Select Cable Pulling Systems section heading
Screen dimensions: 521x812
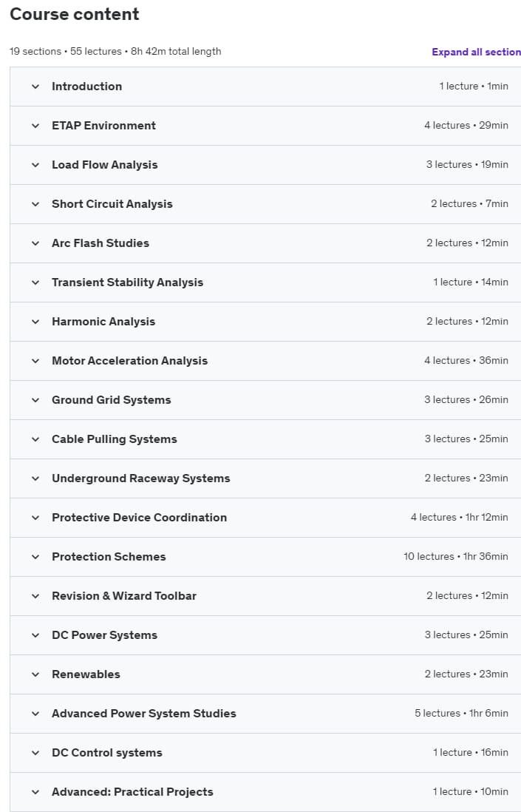coord(115,439)
